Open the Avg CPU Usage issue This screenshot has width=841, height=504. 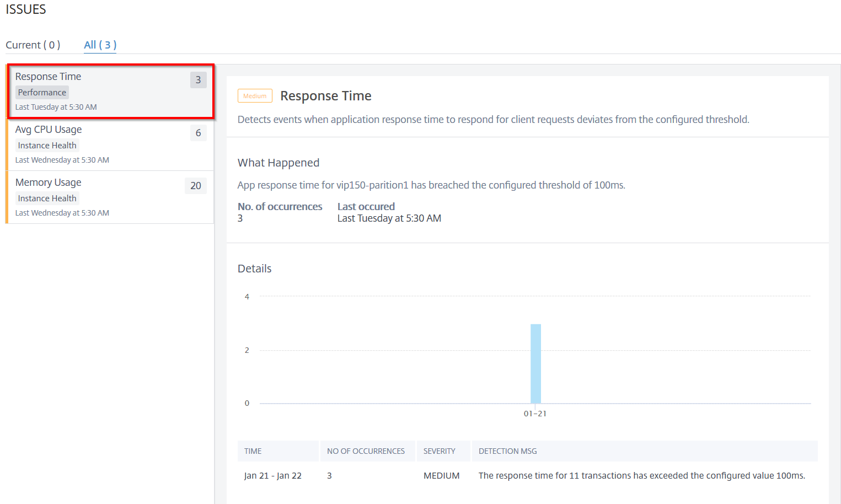point(110,144)
